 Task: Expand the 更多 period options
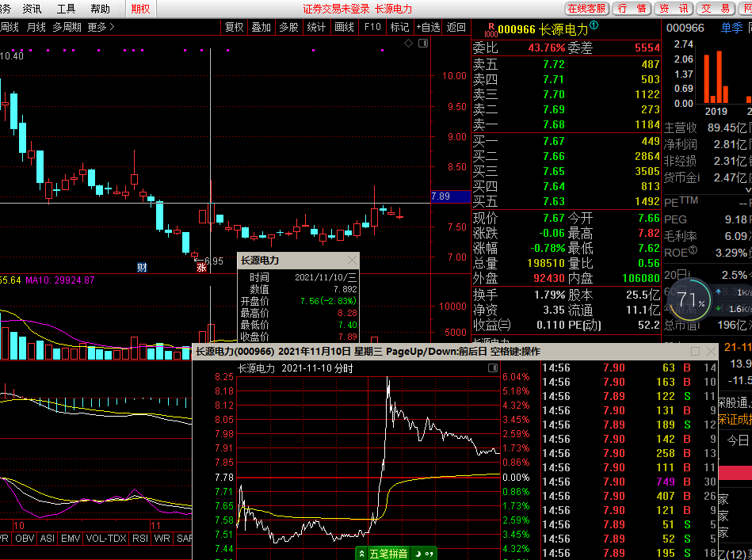point(101,28)
